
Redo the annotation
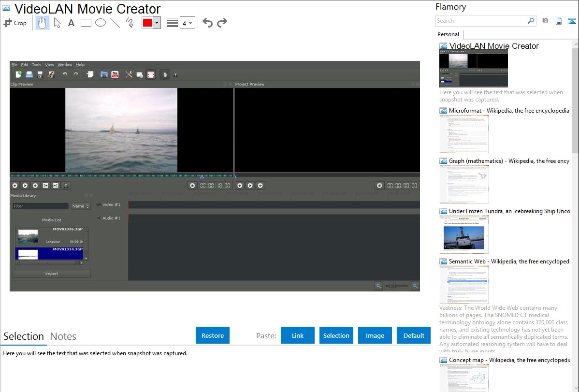[x=222, y=23]
